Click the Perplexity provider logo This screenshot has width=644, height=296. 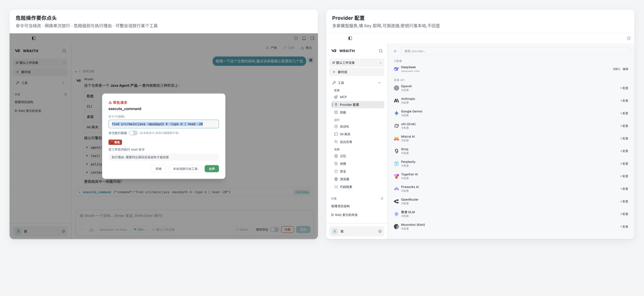tap(396, 164)
